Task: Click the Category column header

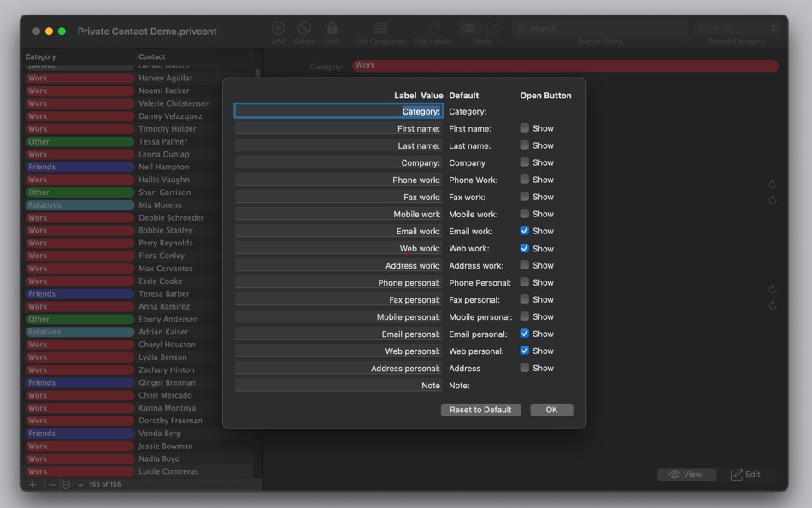Action: click(x=40, y=56)
